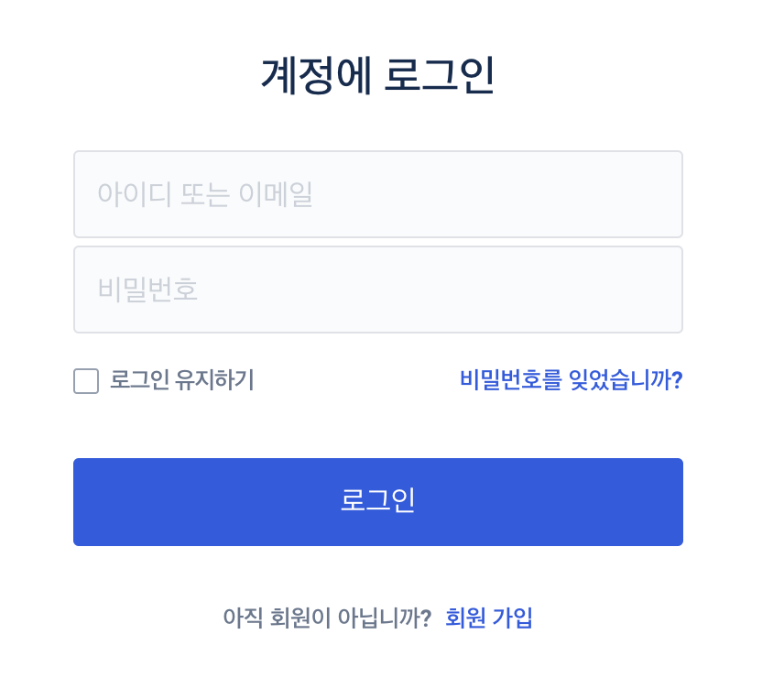
Task: Open the 비밀번호를 잊었습니까? link
Action: [x=571, y=379]
